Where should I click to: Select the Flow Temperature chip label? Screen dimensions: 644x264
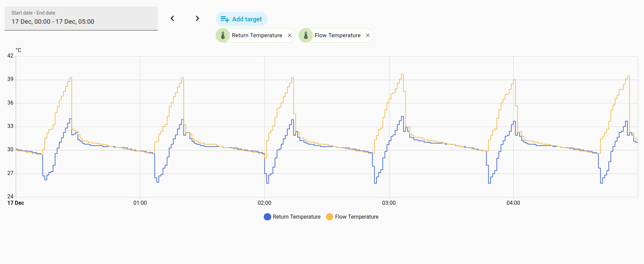pos(337,35)
